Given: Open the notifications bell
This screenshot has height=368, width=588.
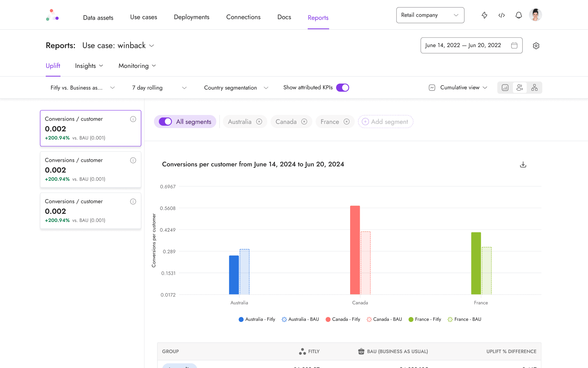Looking at the screenshot, I should click(519, 15).
